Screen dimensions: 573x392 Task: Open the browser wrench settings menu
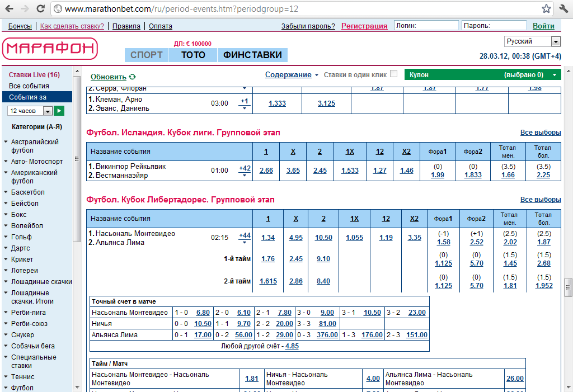563,9
